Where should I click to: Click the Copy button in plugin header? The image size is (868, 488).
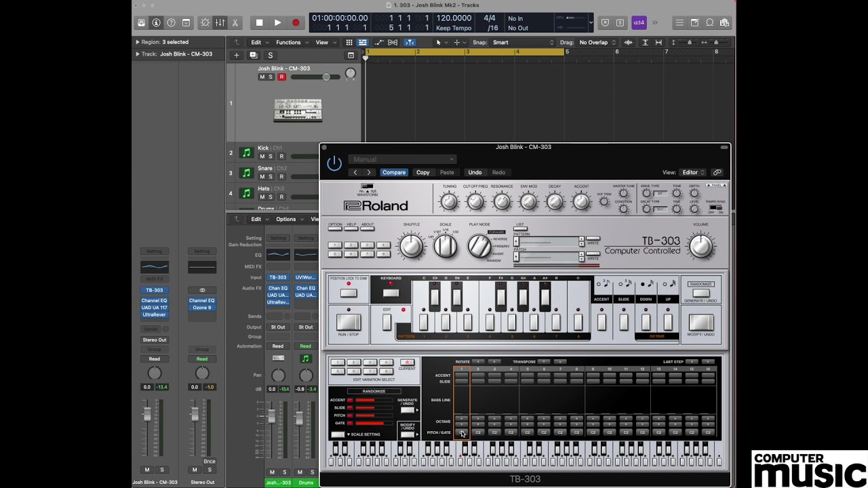422,172
